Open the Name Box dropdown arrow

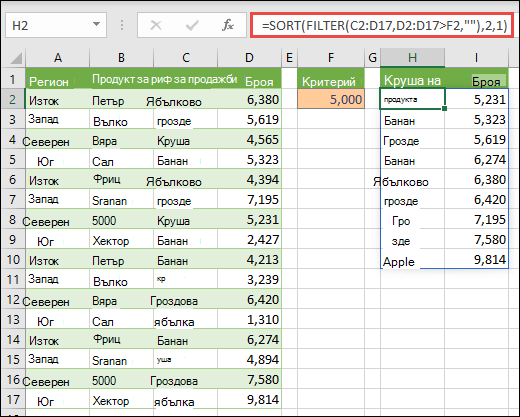coord(96,24)
